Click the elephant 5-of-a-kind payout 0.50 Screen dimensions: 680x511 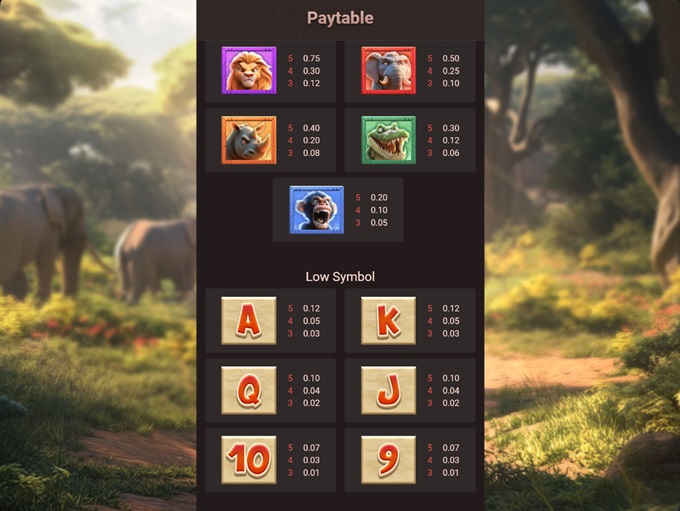click(451, 58)
